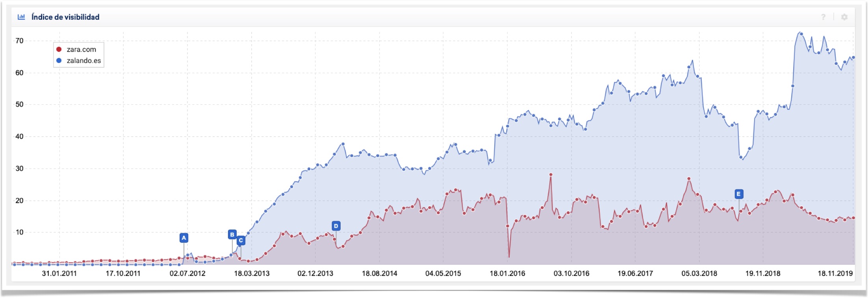
Task: Click event pin A on the timeline
Action: pyautogui.click(x=184, y=238)
